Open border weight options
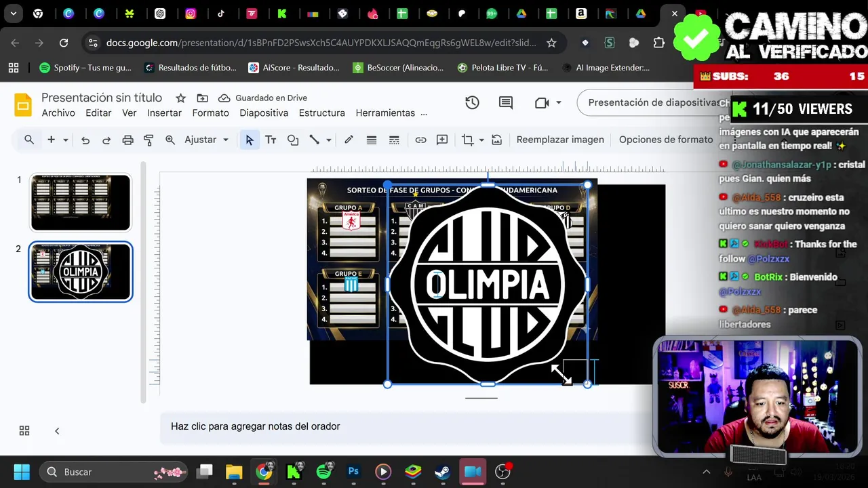 372,140
